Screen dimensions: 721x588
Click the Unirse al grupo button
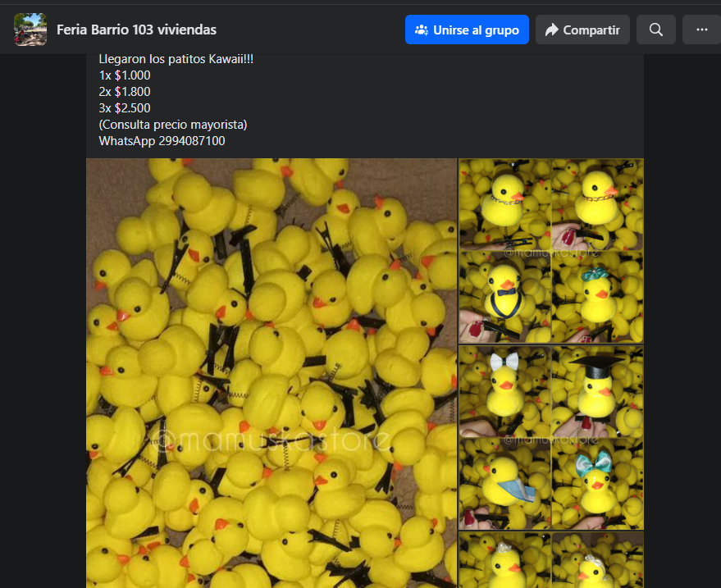[x=467, y=30]
